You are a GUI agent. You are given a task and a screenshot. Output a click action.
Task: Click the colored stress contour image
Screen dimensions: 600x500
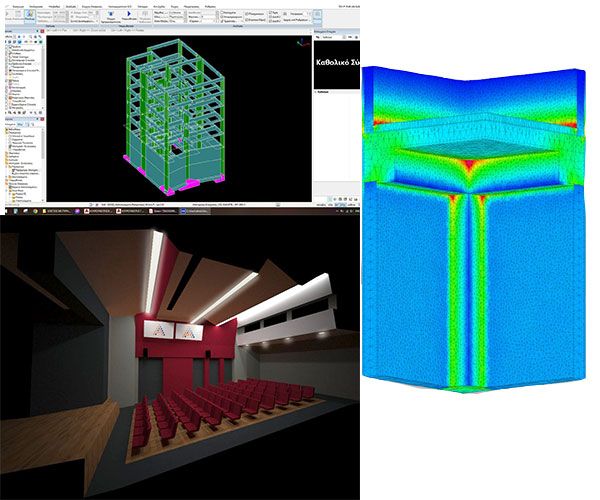click(474, 230)
